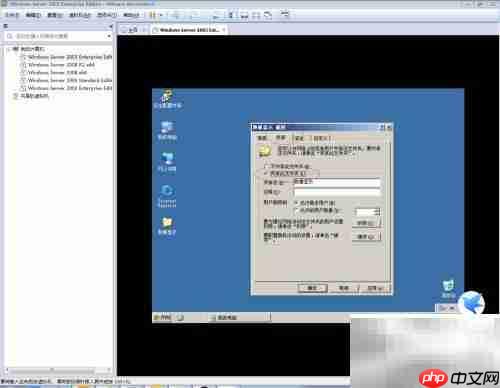Click the send Ctrl+Alt+Del toolbar icon
500x388 pixels.
click(176, 15)
